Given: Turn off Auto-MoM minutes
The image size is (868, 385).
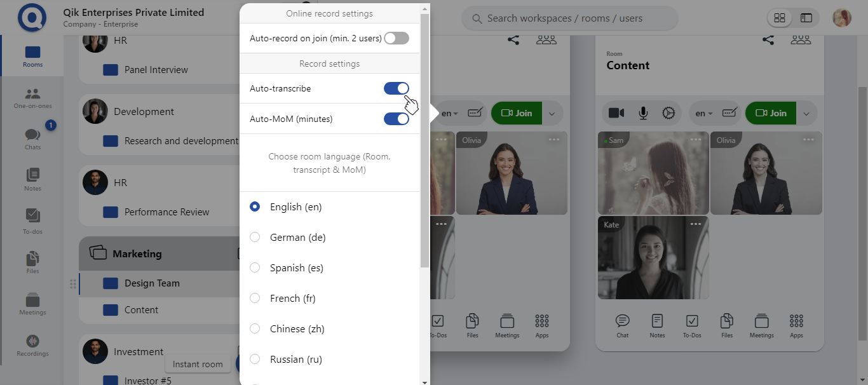Looking at the screenshot, I should (396, 119).
